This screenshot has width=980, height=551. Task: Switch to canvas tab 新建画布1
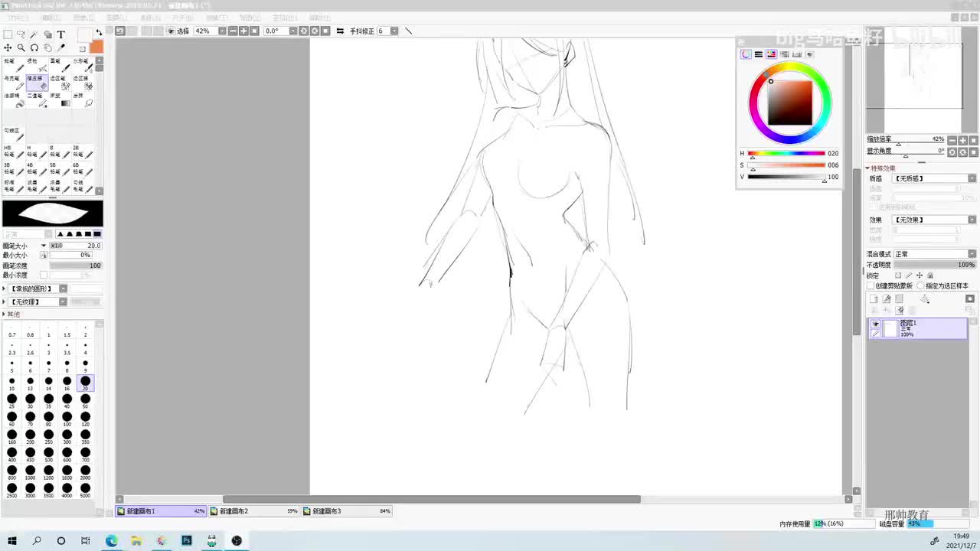tap(161, 511)
